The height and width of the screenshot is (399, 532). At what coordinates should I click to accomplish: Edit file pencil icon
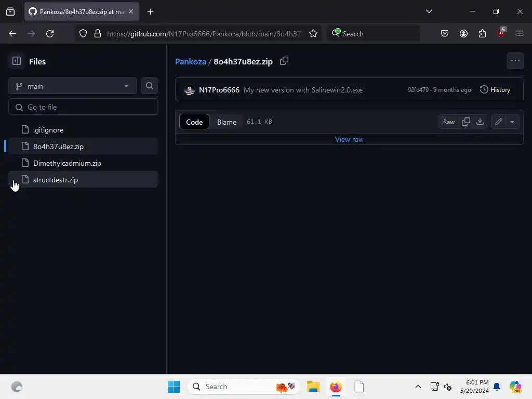pyautogui.click(x=498, y=122)
